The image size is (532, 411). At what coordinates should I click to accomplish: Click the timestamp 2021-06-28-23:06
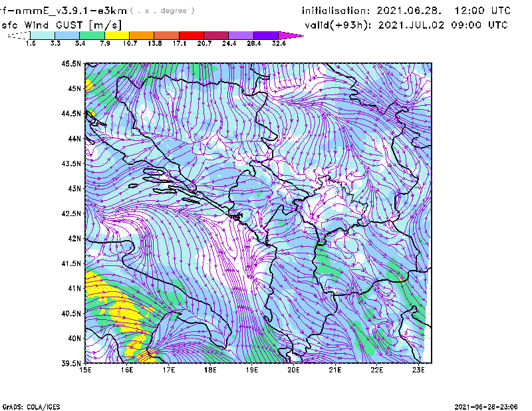(486, 407)
